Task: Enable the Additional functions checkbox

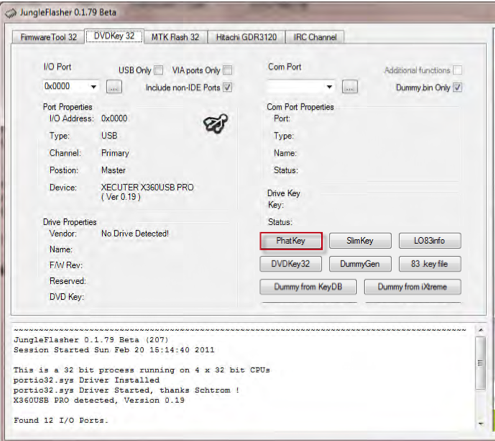Action: [458, 70]
